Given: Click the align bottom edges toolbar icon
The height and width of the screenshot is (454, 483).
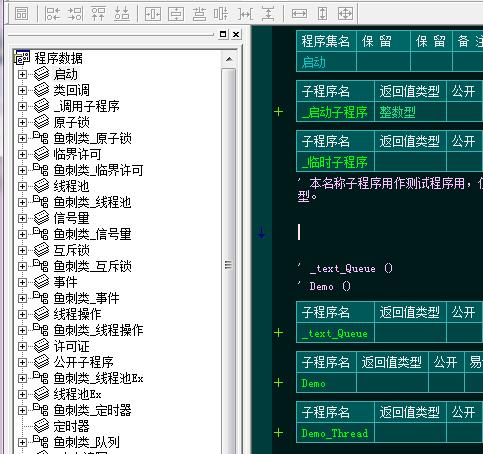Looking at the screenshot, I should 122,14.
